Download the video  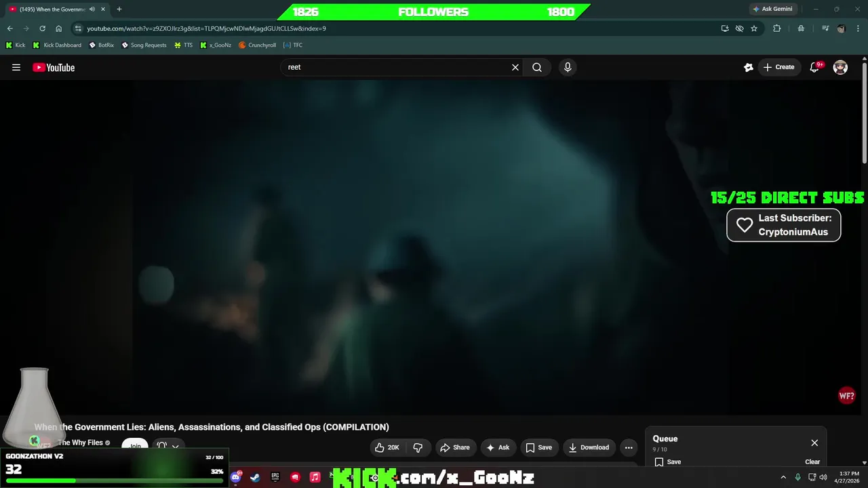589,447
